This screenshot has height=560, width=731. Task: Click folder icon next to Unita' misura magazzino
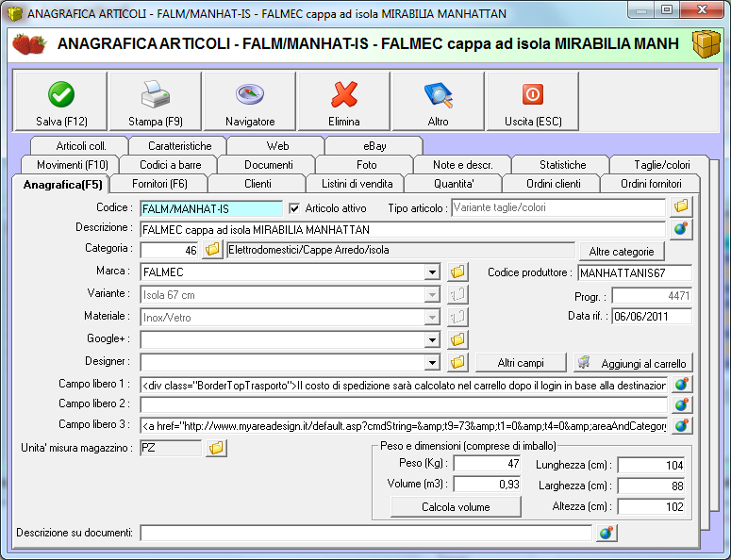216,448
